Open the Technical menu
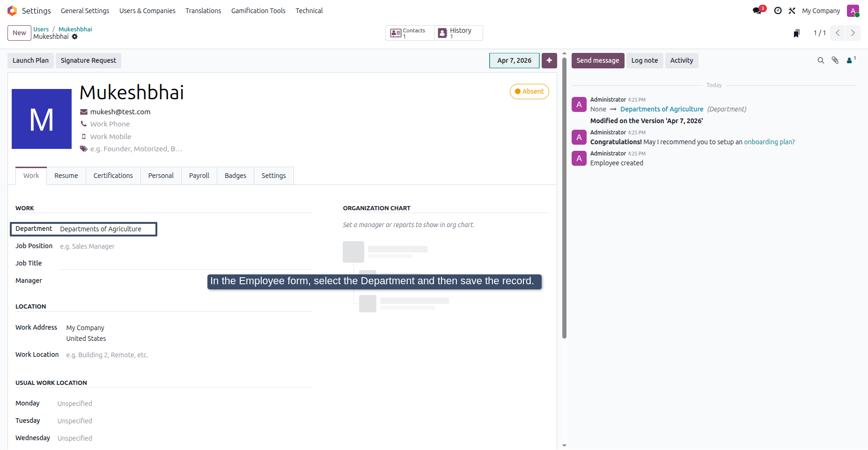 [309, 11]
